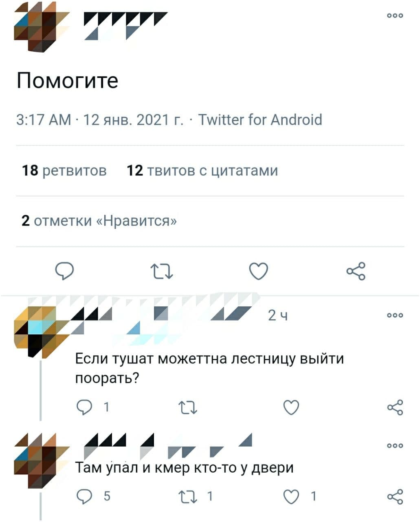Reply to the "Помогите" tweet
Viewport: 420px width, 522px height.
click(x=64, y=271)
